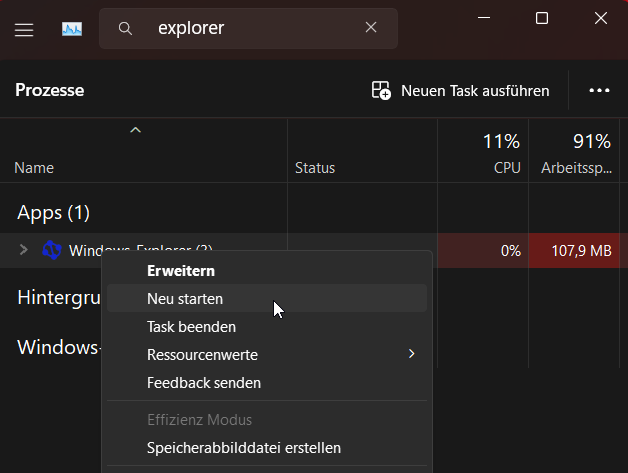Viewport: 628px width, 473px height.
Task: Click the Windows Explorer process icon
Action: (52, 250)
